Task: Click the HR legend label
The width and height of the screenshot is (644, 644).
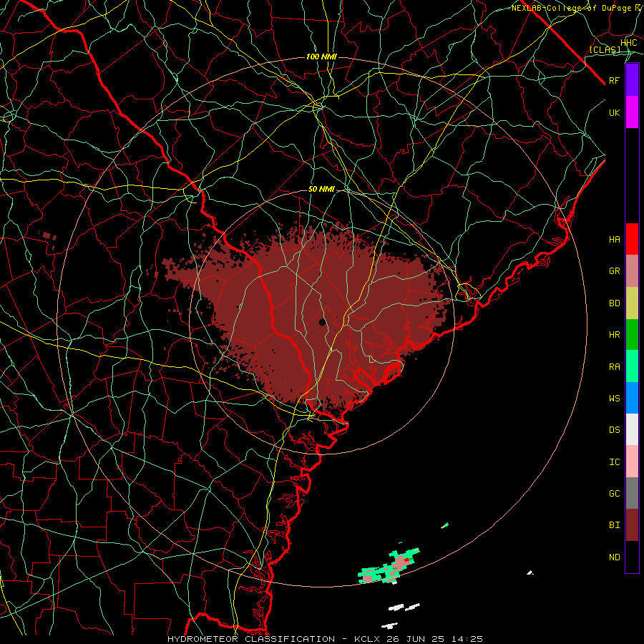Action: click(x=615, y=335)
